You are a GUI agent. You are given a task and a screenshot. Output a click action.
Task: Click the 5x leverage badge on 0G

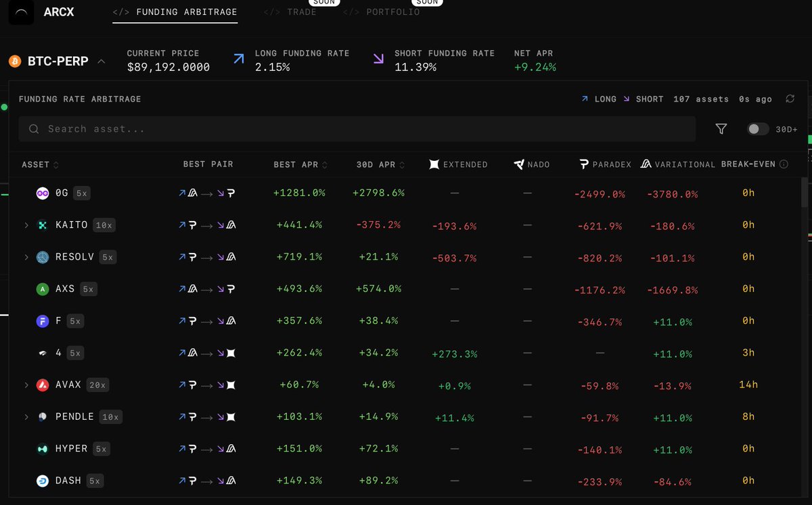point(82,193)
